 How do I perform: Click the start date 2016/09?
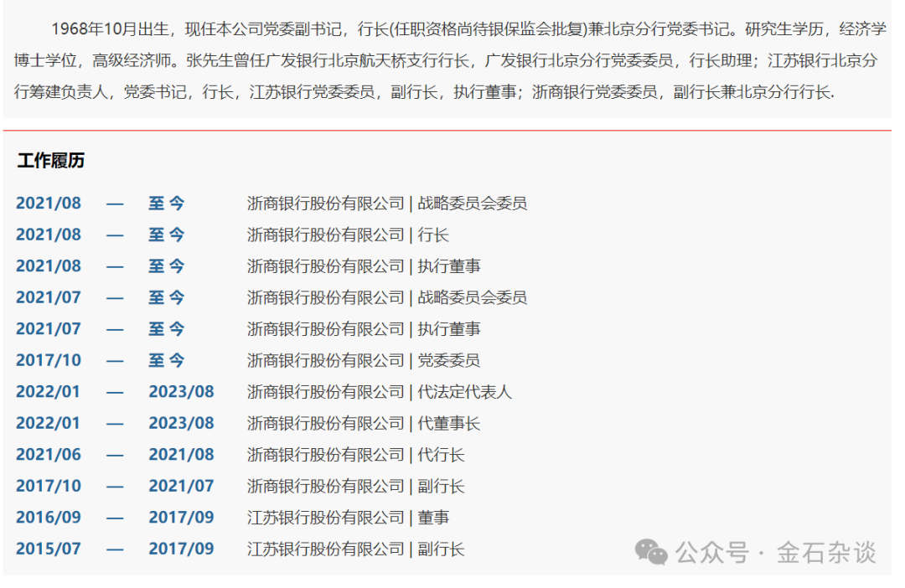click(x=49, y=518)
